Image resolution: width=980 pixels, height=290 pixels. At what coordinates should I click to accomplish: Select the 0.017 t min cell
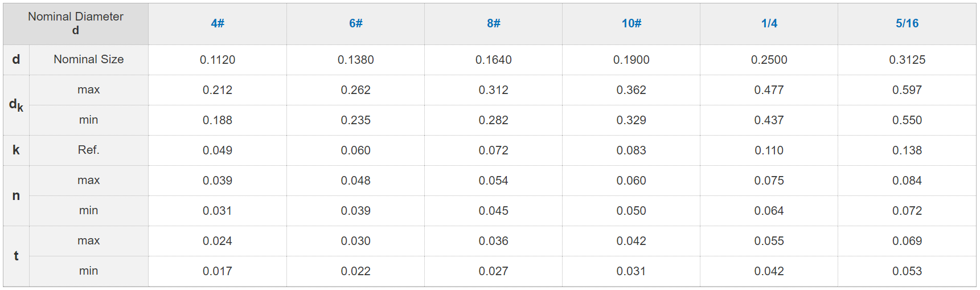pos(218,271)
